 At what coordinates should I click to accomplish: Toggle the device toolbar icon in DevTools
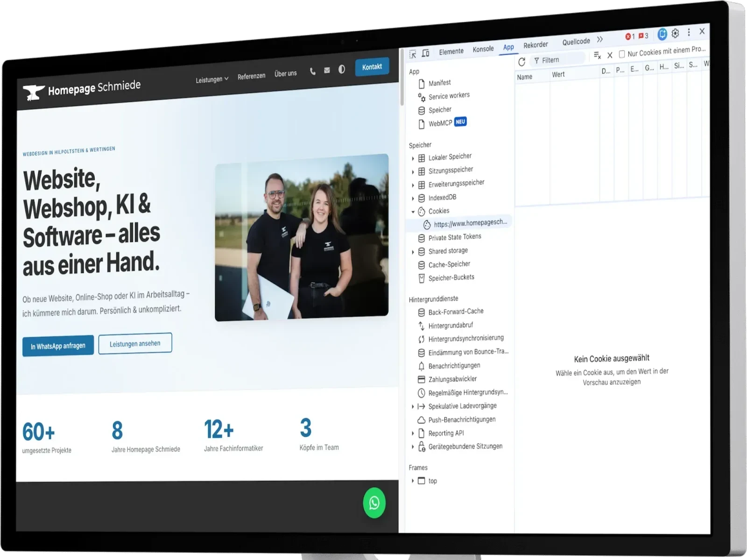(425, 53)
